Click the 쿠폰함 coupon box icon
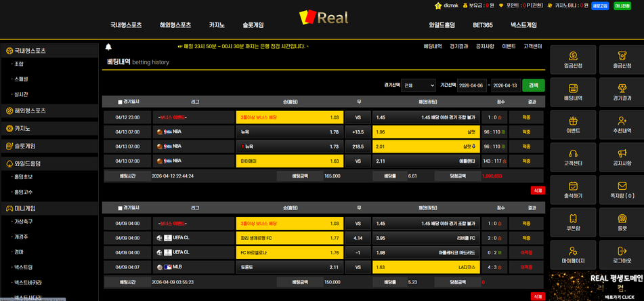Image resolution: width=644 pixels, height=301 pixels. (x=573, y=220)
